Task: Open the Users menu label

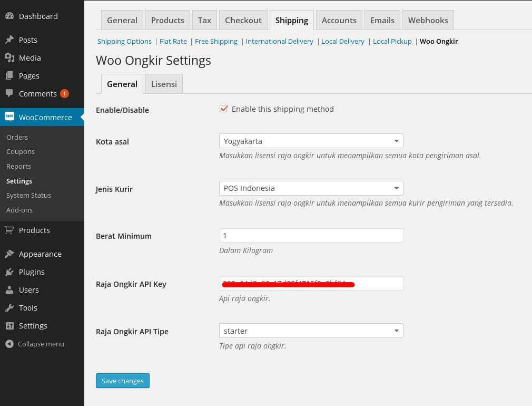Action: 29,290
